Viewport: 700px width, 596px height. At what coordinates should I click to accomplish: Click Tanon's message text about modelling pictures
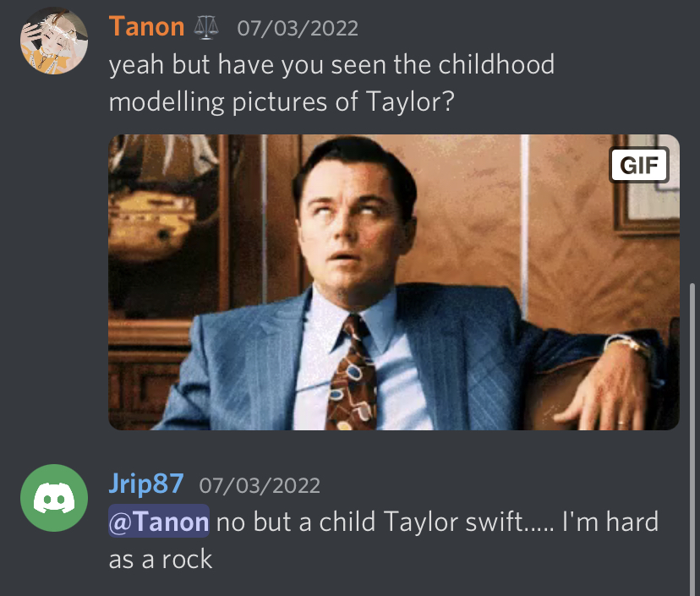click(331, 83)
